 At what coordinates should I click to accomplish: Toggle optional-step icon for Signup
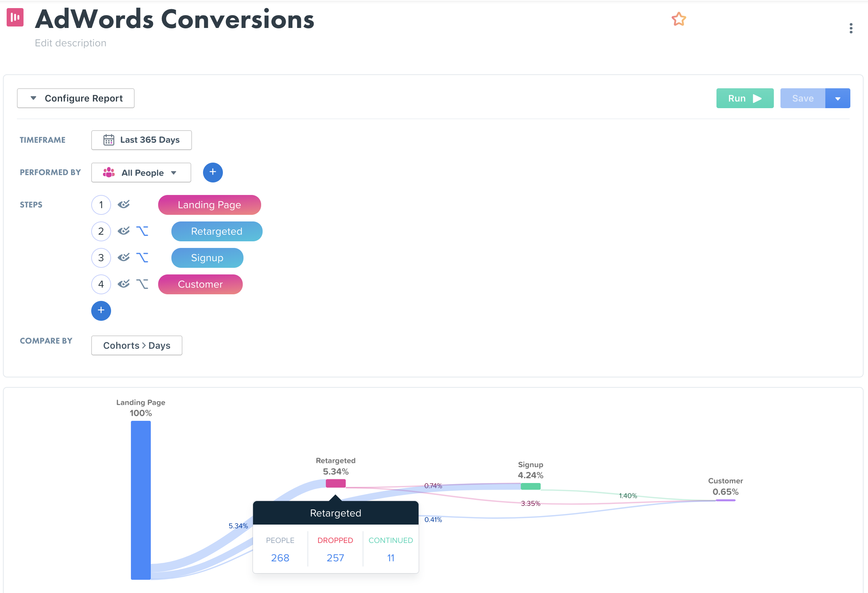(142, 258)
